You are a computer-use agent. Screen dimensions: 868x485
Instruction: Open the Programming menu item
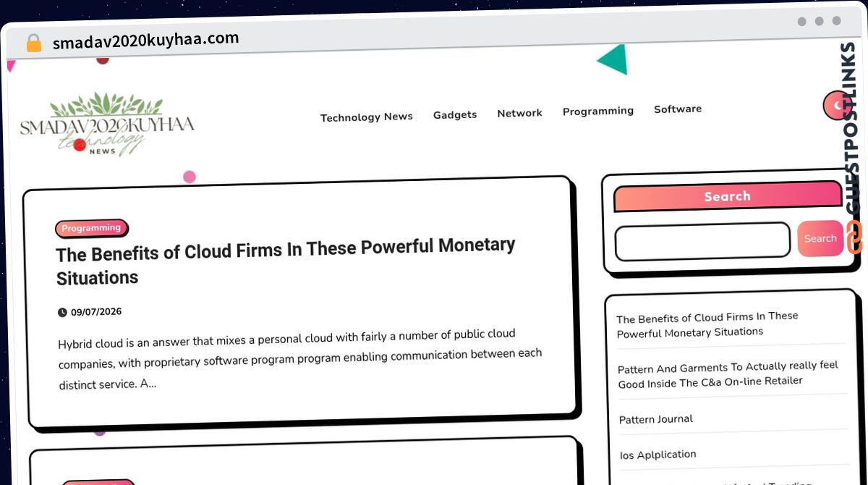coord(598,111)
